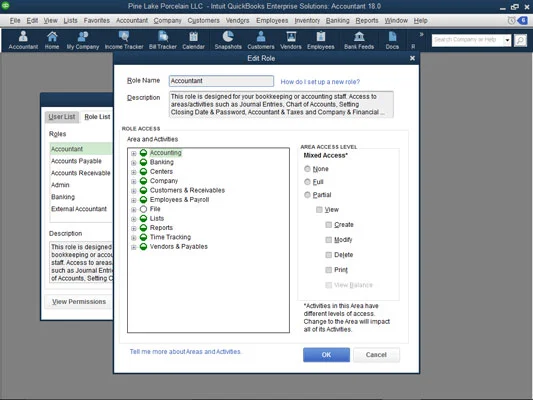Click the View Permissions button

[x=79, y=301]
